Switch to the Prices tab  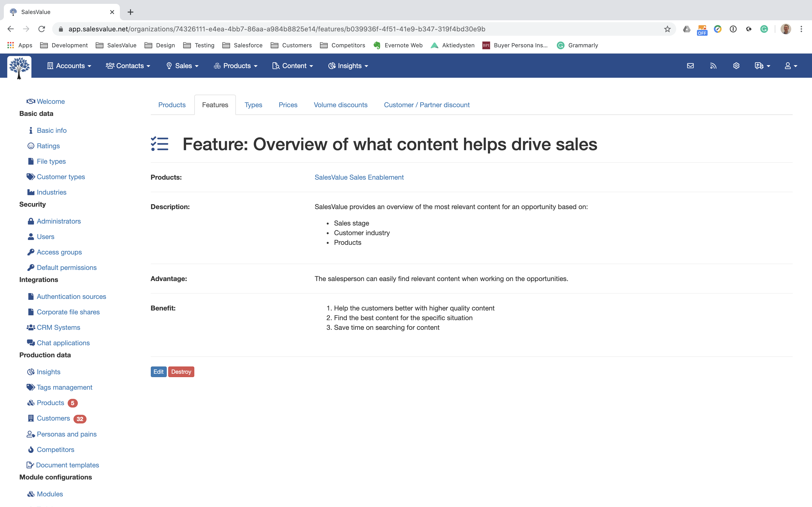point(288,105)
